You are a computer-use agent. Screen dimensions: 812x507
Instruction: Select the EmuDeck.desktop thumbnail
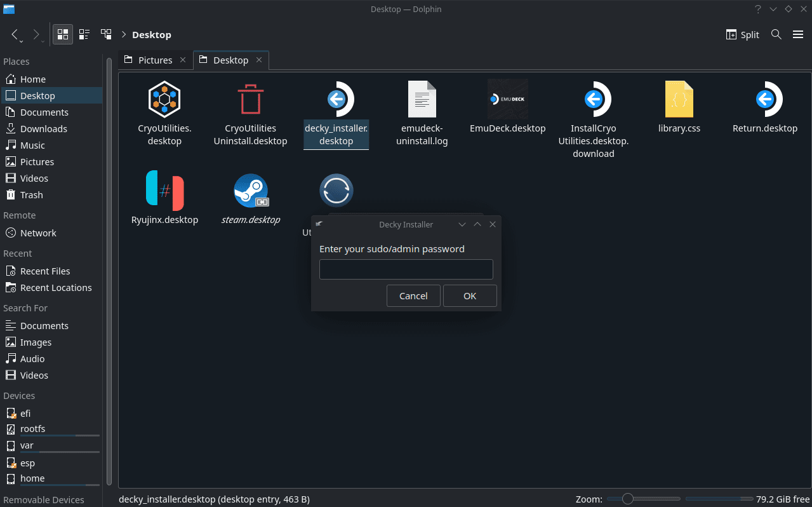pyautogui.click(x=508, y=100)
